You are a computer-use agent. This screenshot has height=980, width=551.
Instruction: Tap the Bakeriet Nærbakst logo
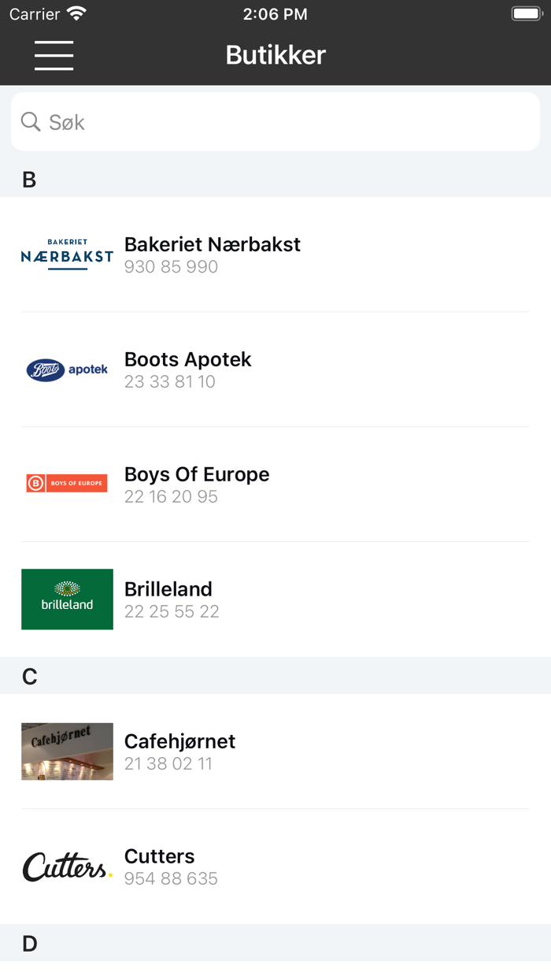click(67, 255)
